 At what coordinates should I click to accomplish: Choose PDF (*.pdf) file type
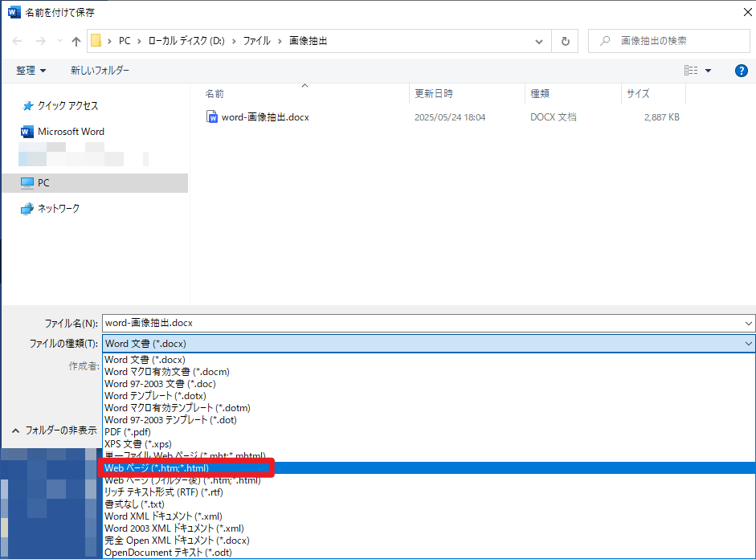point(429,432)
